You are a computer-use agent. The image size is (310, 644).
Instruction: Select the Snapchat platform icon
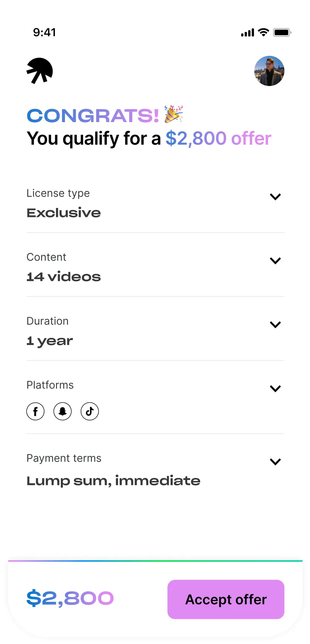63,411
